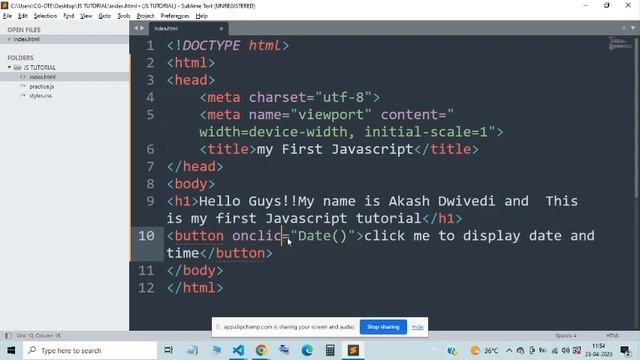Viewport: 640px width, 360px height.
Task: Close the index.html tab
Action: point(221,29)
